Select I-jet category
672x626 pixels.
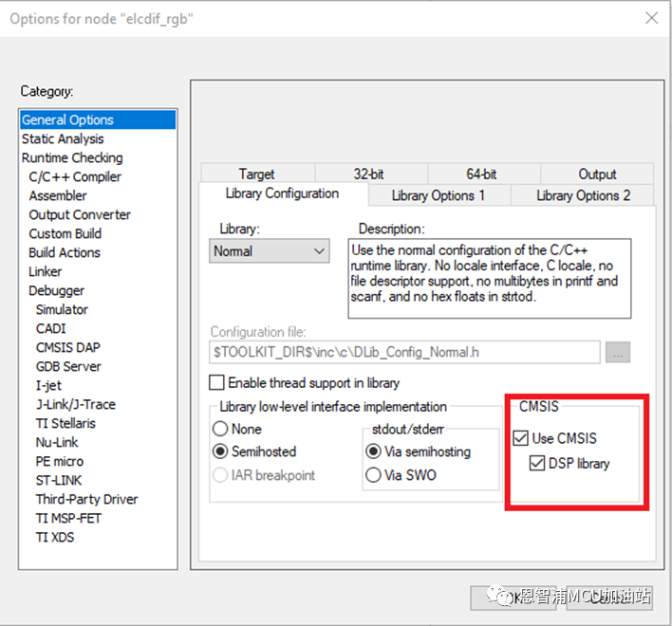point(48,385)
